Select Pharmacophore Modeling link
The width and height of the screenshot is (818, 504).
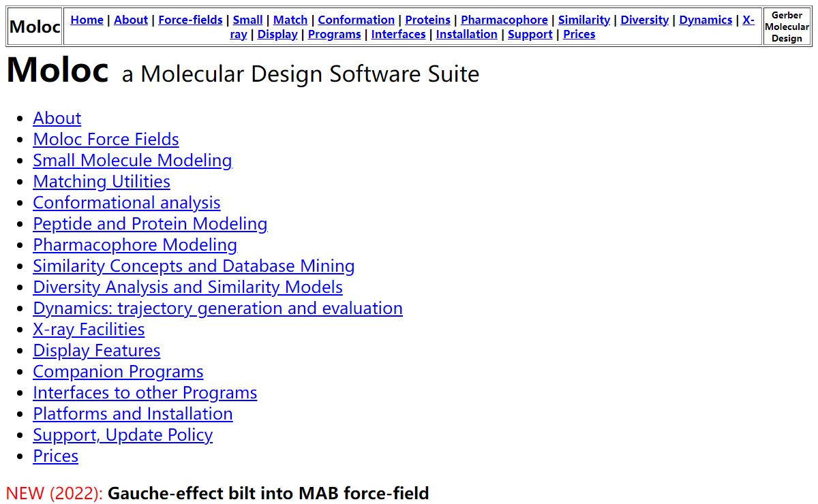click(135, 245)
